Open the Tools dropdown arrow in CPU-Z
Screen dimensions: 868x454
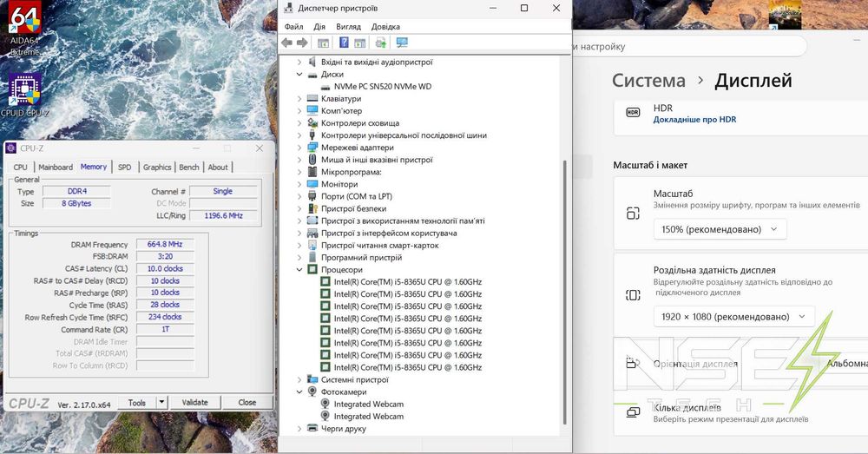coord(161,403)
